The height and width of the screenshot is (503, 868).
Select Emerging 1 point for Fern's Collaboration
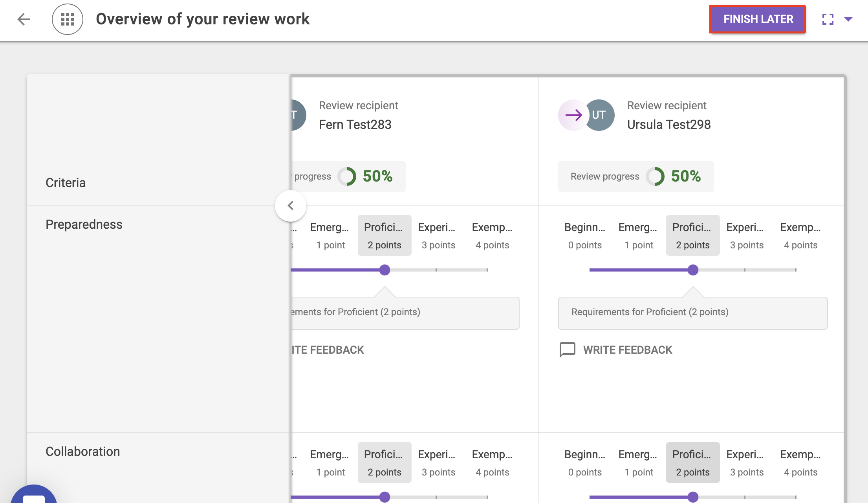(x=330, y=463)
